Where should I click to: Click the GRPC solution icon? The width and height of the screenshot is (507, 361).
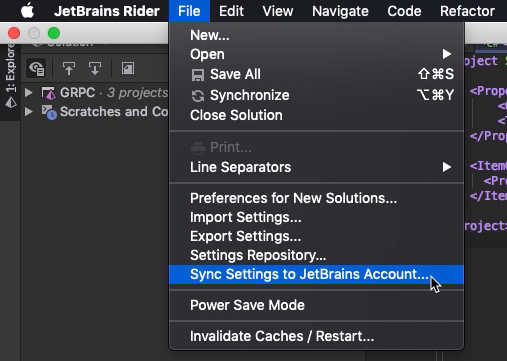click(x=49, y=93)
